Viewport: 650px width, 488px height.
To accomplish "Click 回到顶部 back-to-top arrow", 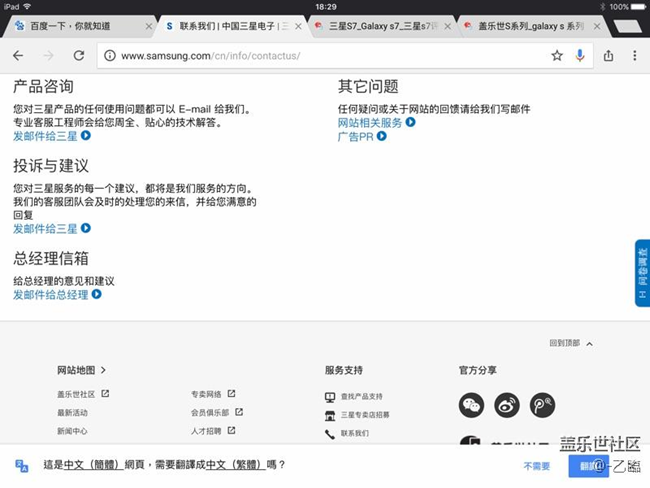I will click(589, 344).
